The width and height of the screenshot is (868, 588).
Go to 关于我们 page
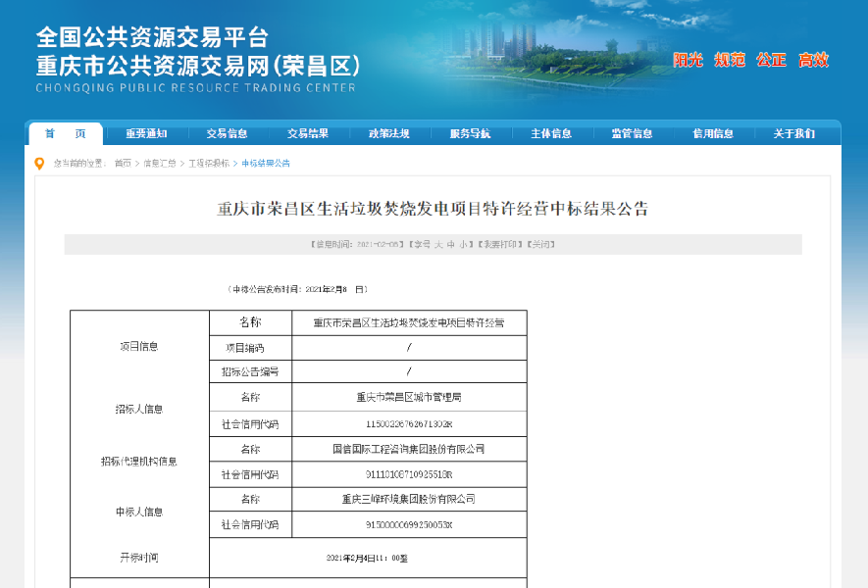click(x=793, y=133)
